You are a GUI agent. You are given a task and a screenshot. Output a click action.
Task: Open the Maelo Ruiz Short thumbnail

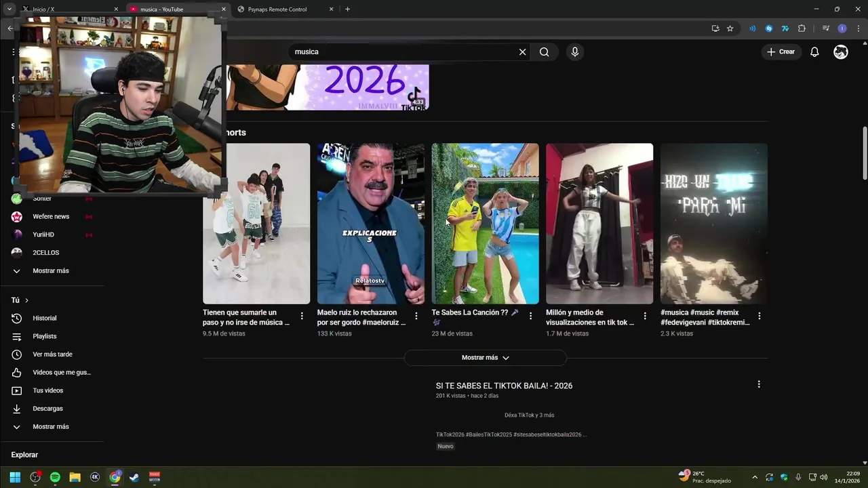tap(371, 224)
